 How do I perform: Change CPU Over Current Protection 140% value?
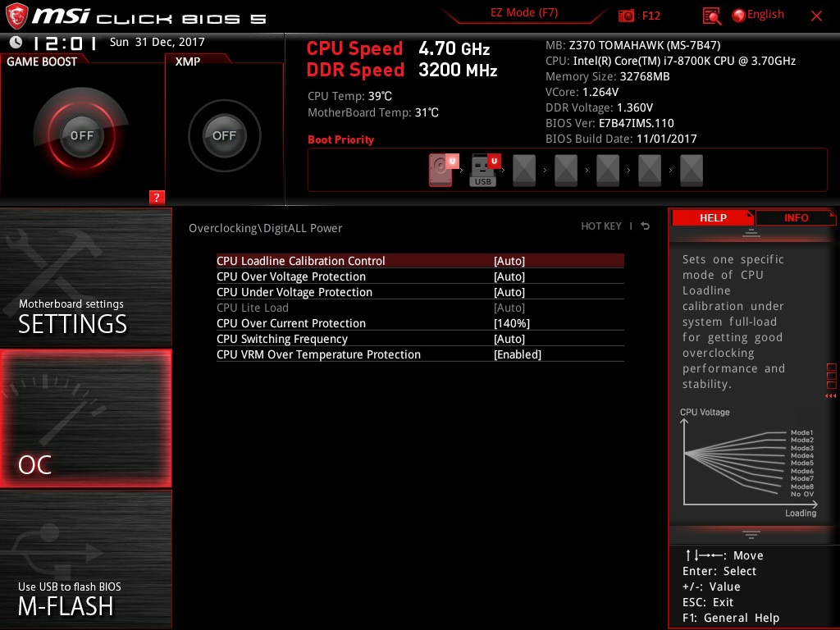click(x=512, y=323)
